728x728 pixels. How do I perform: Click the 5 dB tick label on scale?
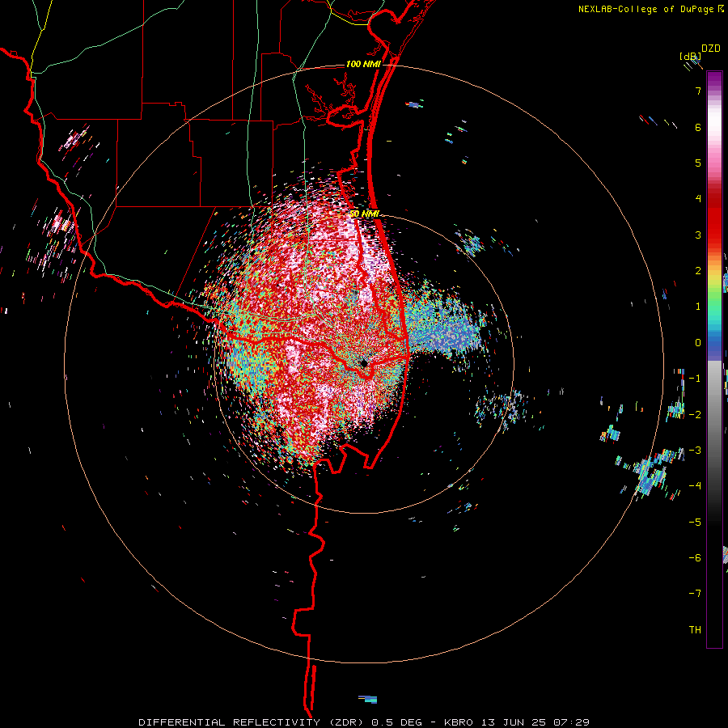point(698,163)
